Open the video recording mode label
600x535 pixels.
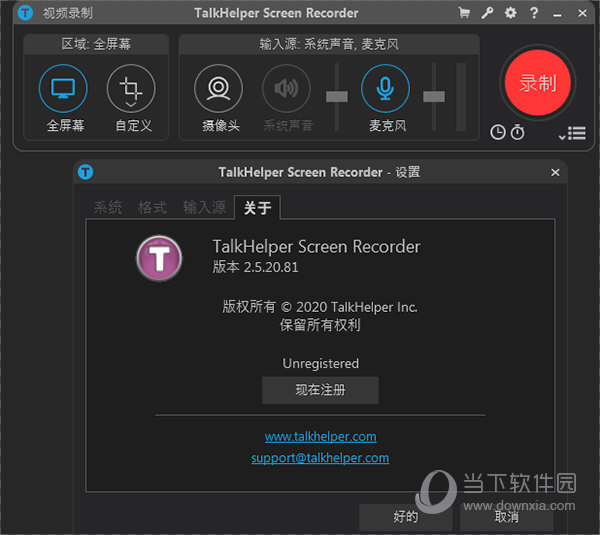tap(67, 13)
